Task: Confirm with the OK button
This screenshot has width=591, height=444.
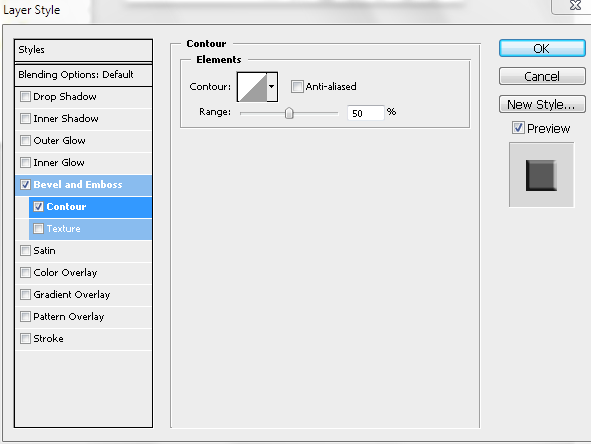Action: click(x=542, y=48)
